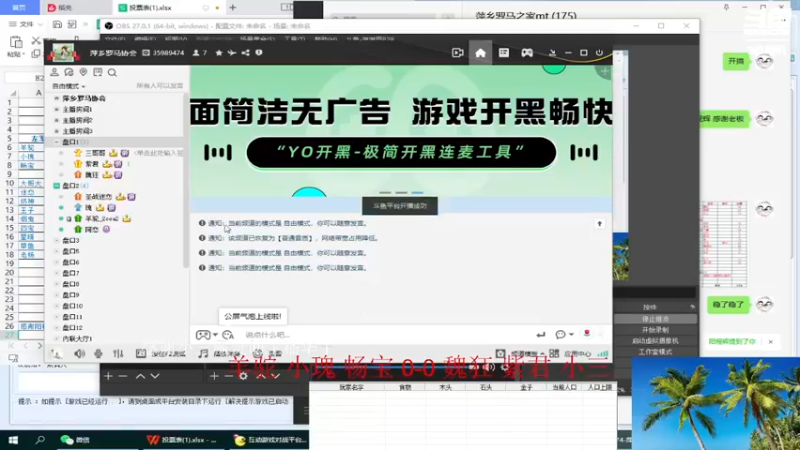Viewport: 800px width, 450px height.
Task: Add a scene with the OBS plus icon
Action: pyautogui.click(x=108, y=376)
